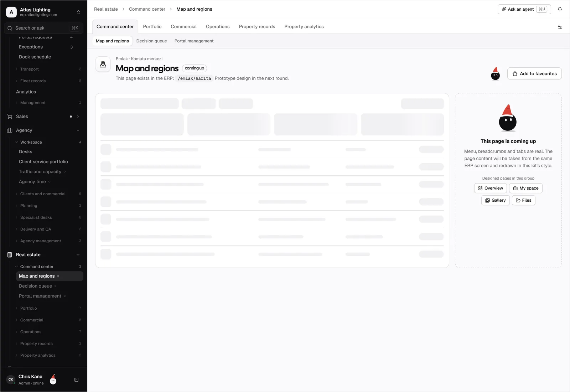Open the notifications bell
This screenshot has height=392, width=570.
(560, 9)
